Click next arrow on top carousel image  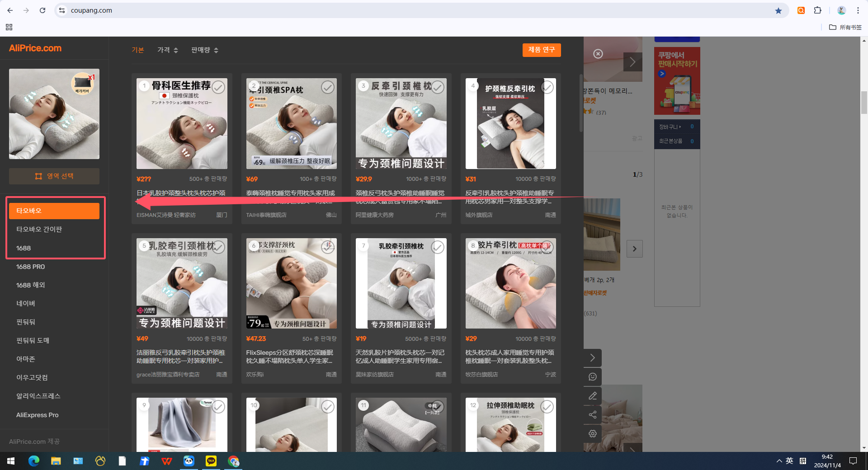[632, 62]
